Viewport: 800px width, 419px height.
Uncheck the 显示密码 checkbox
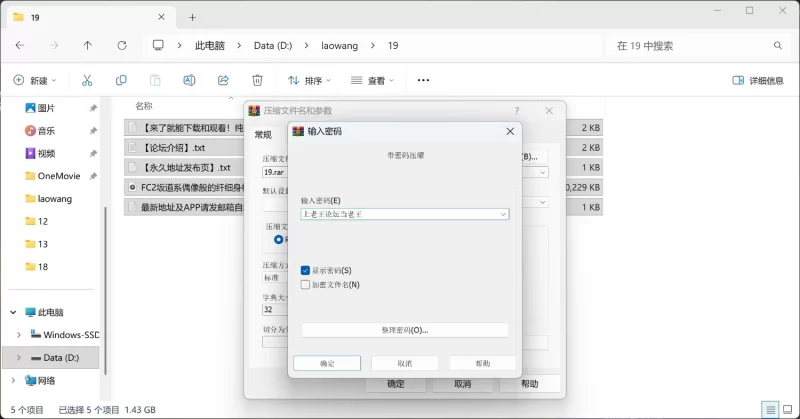pos(306,270)
